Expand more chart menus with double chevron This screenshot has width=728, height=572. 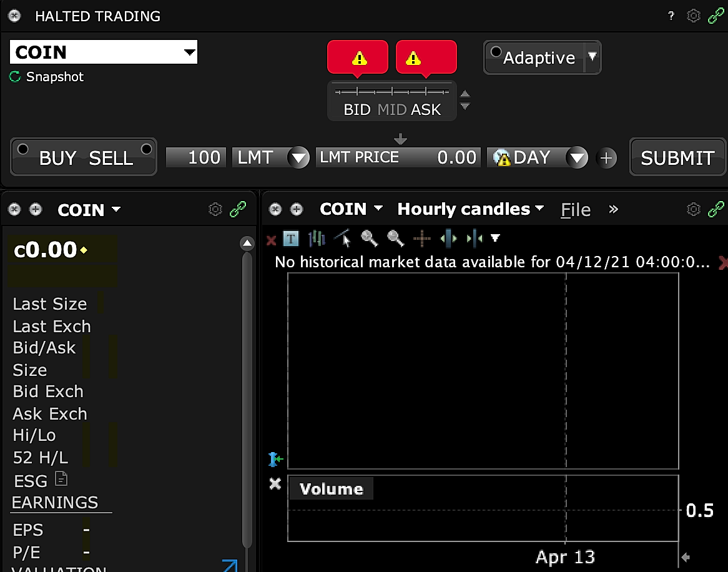[x=614, y=209]
